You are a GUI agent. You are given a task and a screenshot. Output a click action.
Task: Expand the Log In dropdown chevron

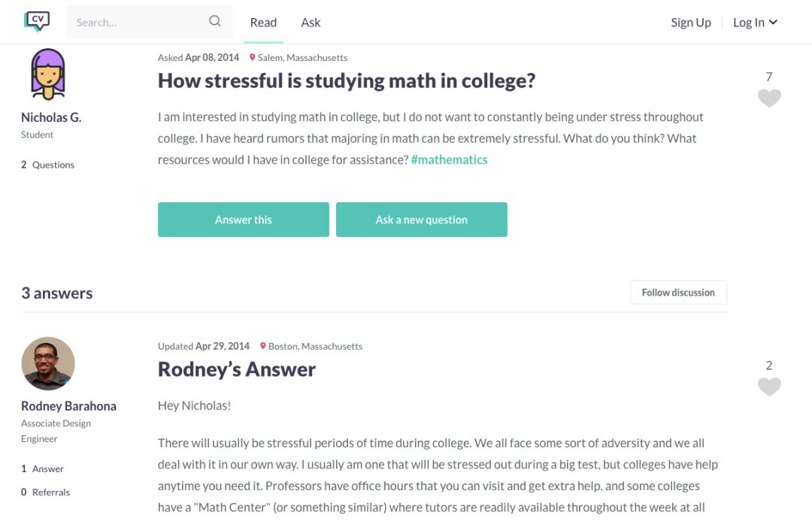(773, 23)
